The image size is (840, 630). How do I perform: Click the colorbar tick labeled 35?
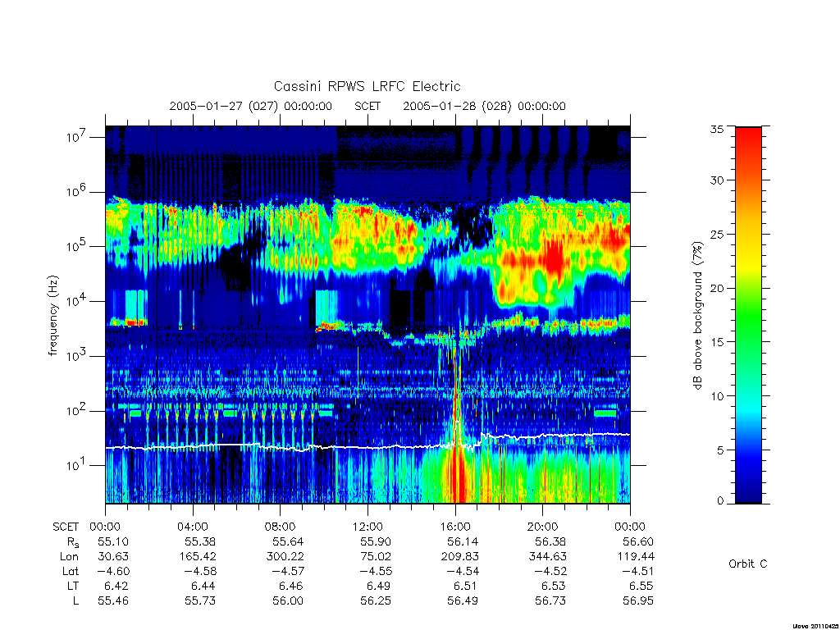click(x=717, y=129)
